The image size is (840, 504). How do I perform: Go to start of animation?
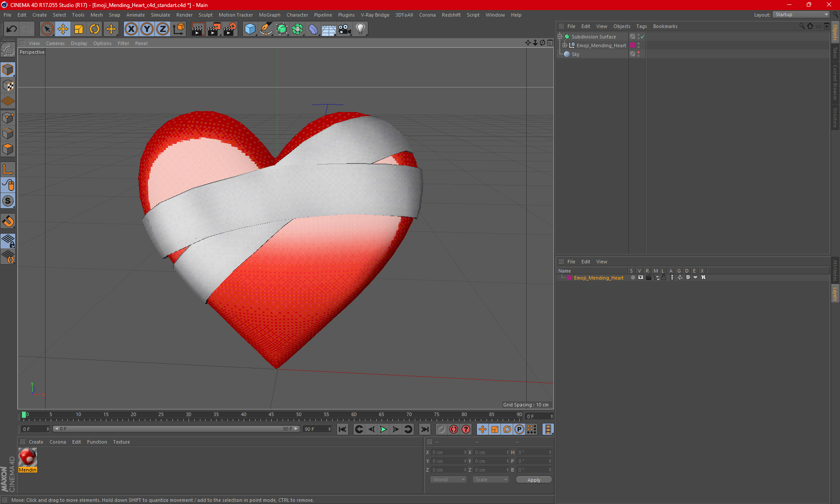pos(343,429)
